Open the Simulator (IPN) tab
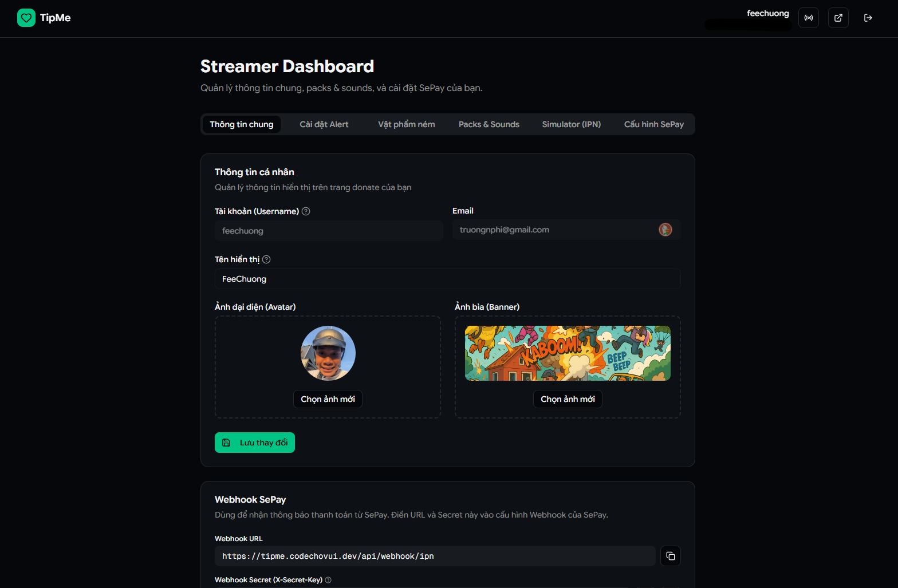This screenshot has height=588, width=898. (572, 124)
